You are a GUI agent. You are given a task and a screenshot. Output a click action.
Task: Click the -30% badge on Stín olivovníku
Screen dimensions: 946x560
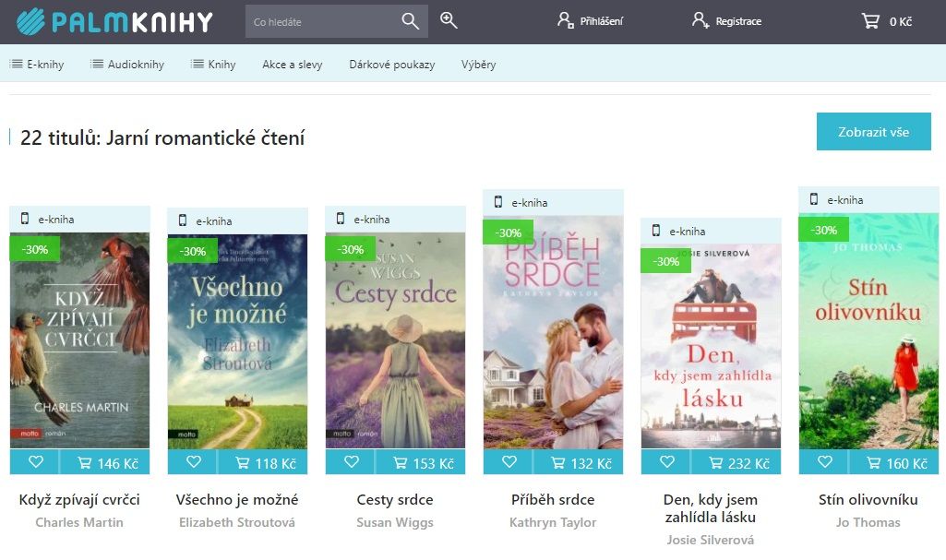pos(824,230)
